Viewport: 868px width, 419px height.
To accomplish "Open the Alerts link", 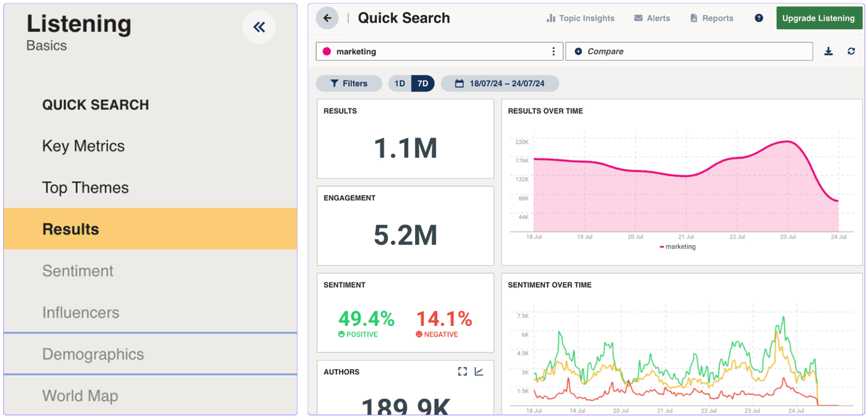I will click(652, 18).
